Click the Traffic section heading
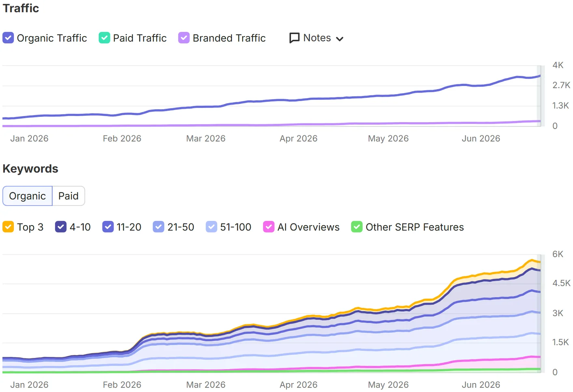This screenshot has height=392, width=573. 21,8
